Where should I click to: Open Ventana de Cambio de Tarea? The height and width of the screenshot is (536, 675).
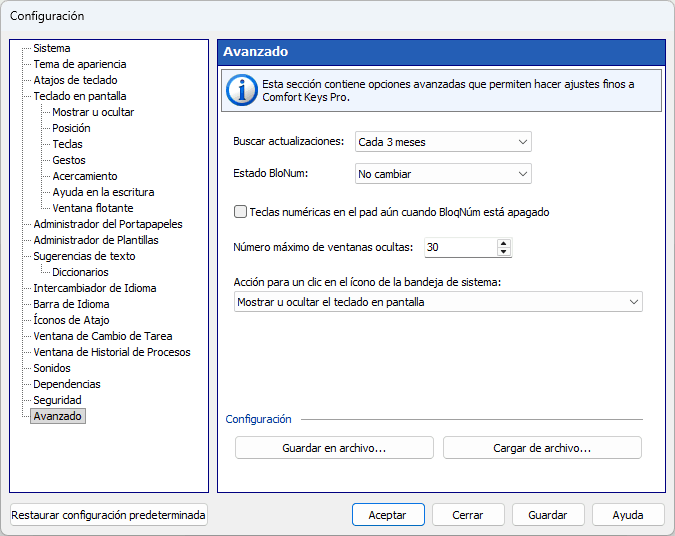pyautogui.click(x=103, y=336)
